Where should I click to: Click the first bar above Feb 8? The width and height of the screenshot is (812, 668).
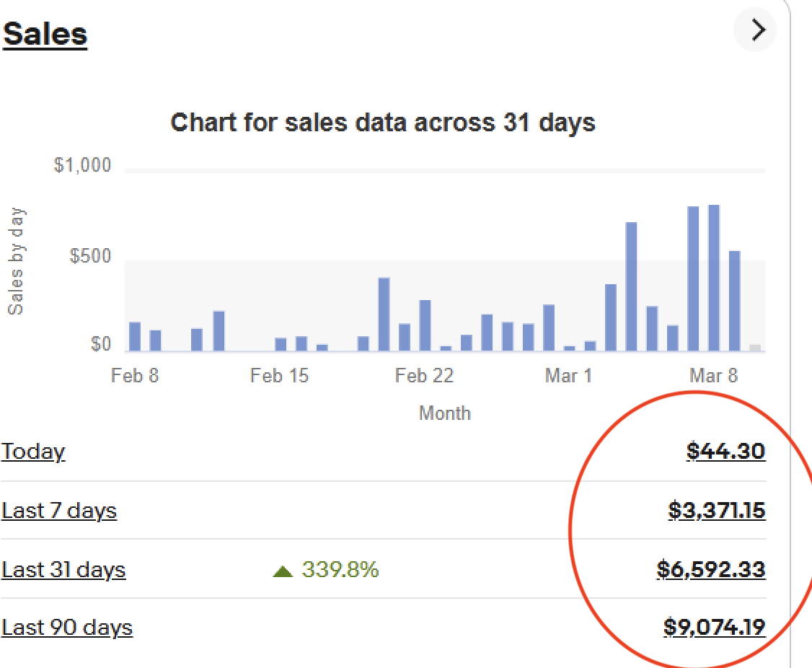(x=135, y=336)
